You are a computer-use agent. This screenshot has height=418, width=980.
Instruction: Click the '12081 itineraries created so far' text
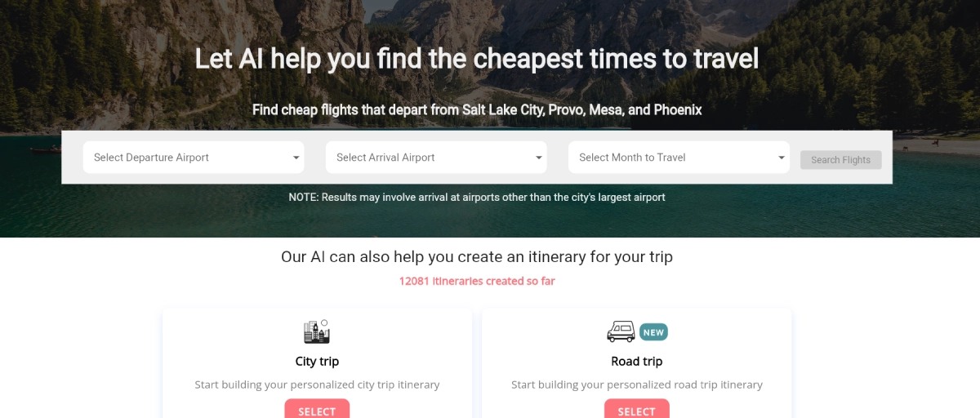pyautogui.click(x=477, y=281)
